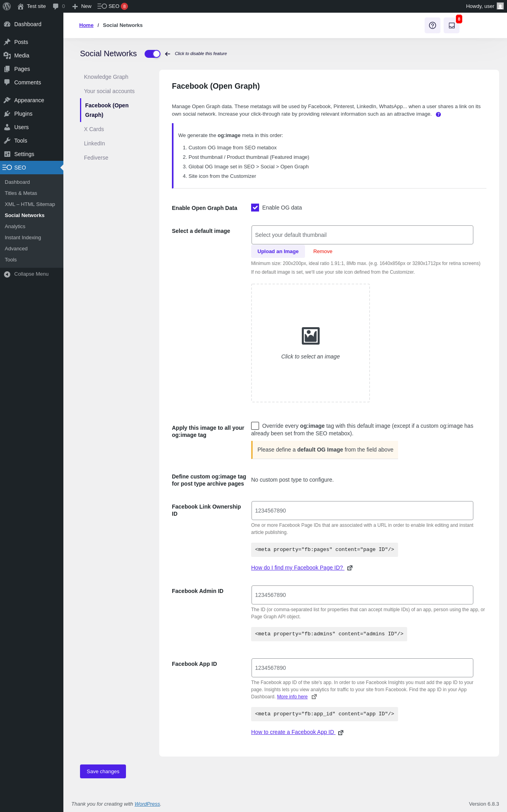Click external link icon beside Facebook App ID link
507x812 pixels.
[341, 732]
